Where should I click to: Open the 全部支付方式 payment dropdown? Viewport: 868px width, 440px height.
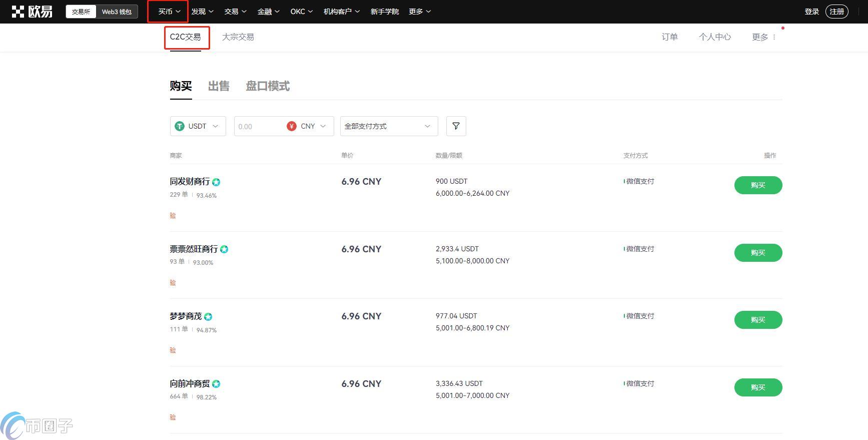click(x=389, y=126)
